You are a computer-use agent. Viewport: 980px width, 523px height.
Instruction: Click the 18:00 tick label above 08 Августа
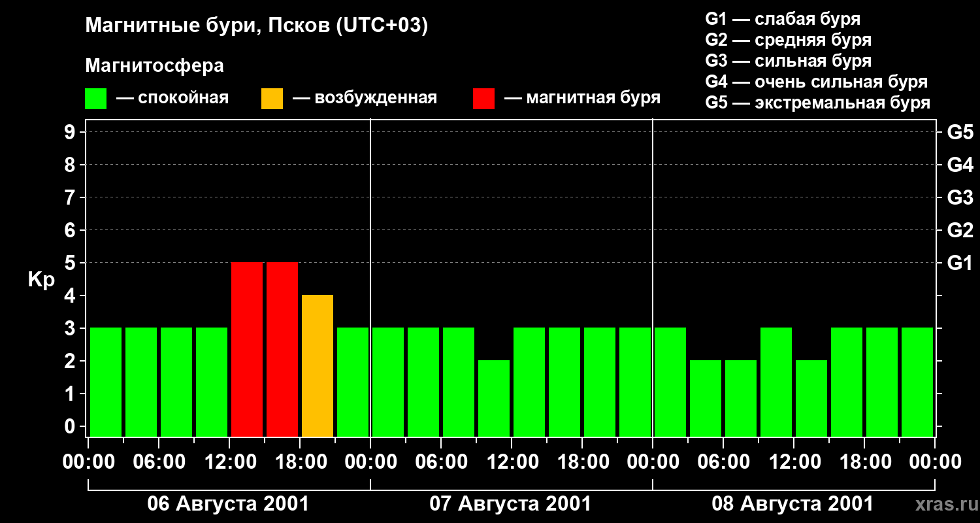click(865, 462)
